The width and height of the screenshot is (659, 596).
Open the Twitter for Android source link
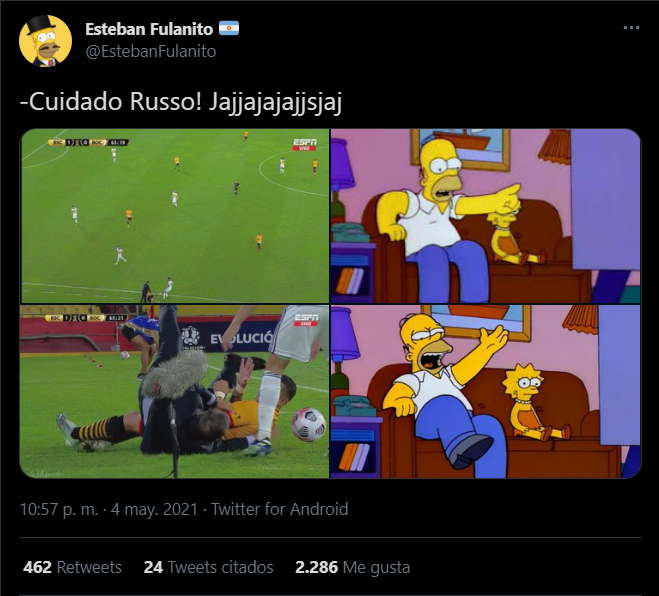[x=279, y=509]
